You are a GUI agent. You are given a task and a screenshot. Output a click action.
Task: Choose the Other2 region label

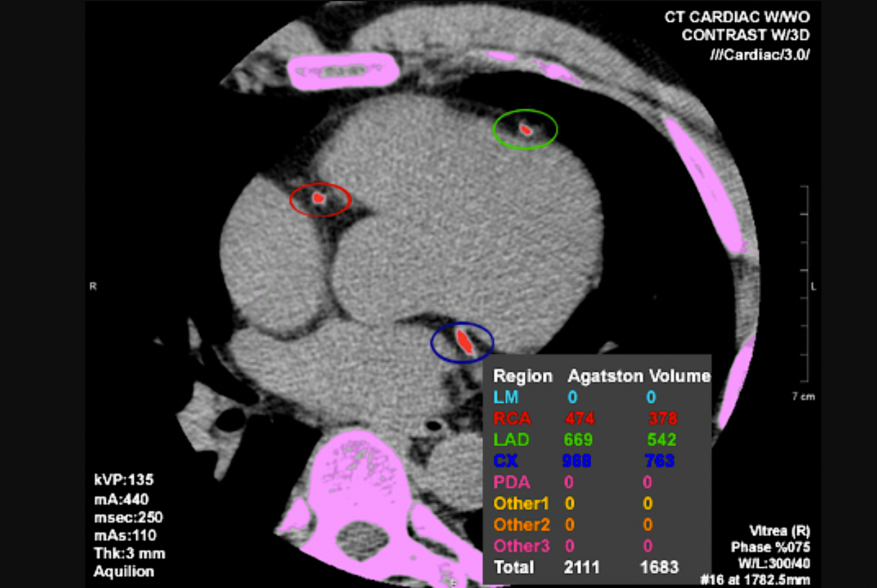(x=521, y=525)
